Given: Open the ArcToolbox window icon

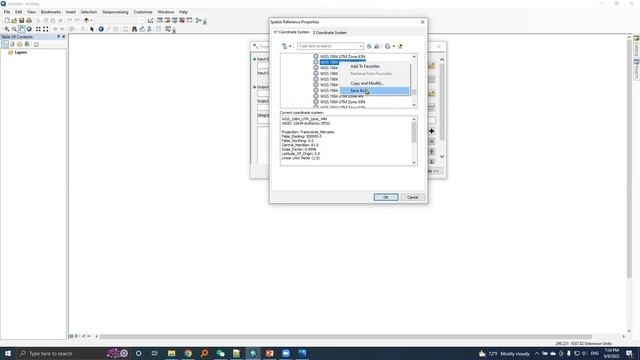Looking at the screenshot, I should (x=182, y=20).
